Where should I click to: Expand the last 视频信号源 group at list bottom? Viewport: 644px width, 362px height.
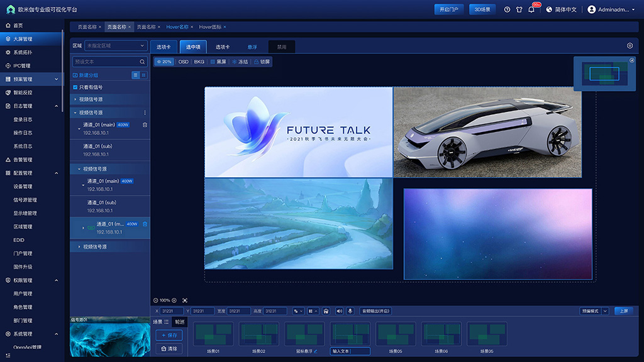tap(79, 246)
